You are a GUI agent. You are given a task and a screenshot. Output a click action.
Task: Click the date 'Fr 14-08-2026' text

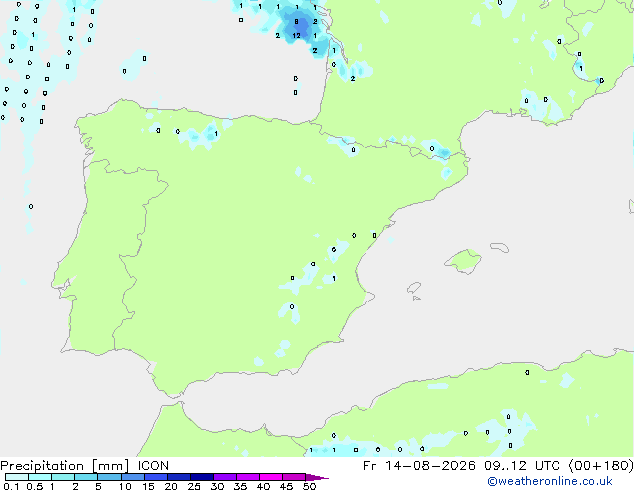tap(419, 466)
